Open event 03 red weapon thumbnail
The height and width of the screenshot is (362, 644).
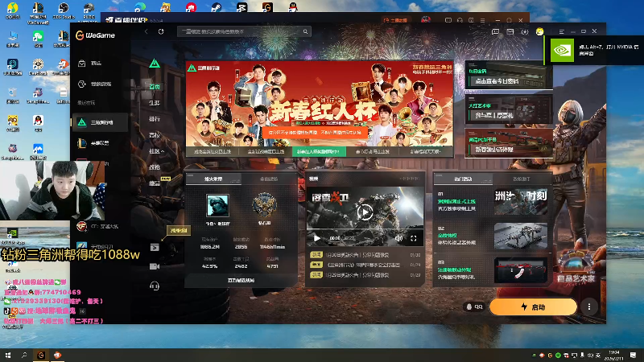coord(520,270)
